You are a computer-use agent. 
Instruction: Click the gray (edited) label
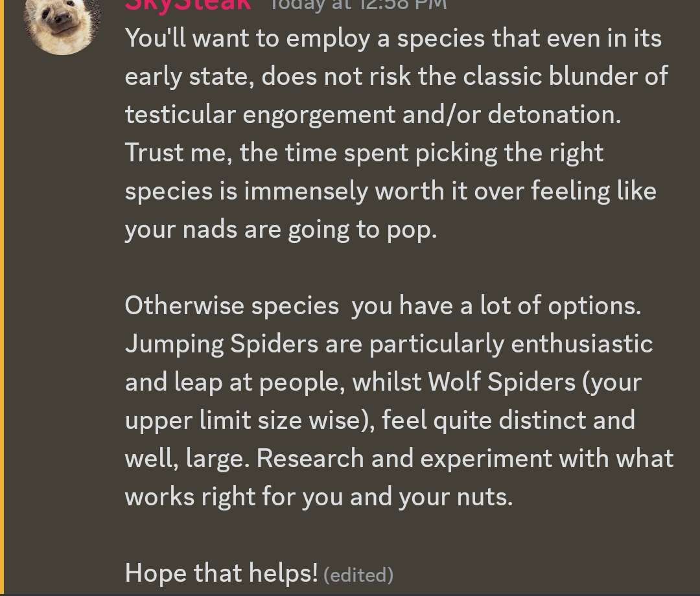pos(358,575)
